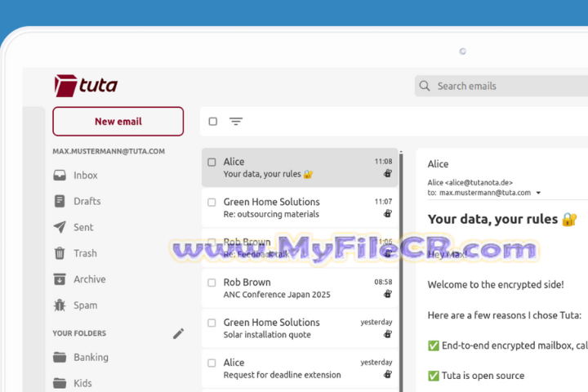Image resolution: width=588 pixels, height=392 pixels.
Task: Open the Drafts folder
Action: coord(87,201)
